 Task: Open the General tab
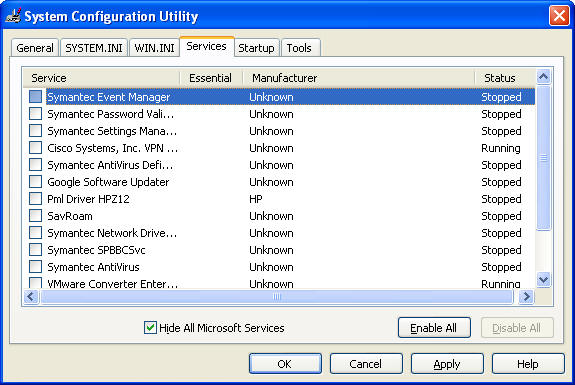[35, 48]
